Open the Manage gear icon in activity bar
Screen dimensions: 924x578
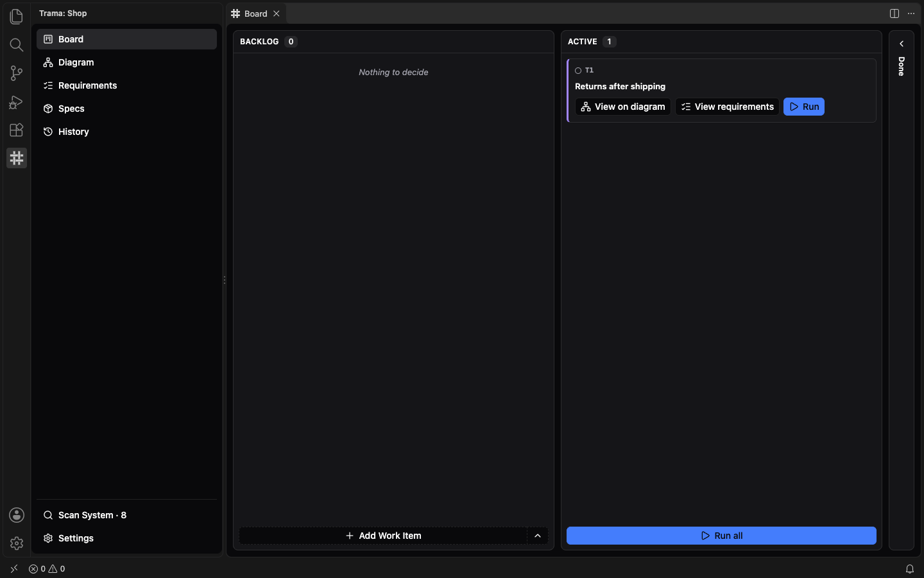pos(17,543)
